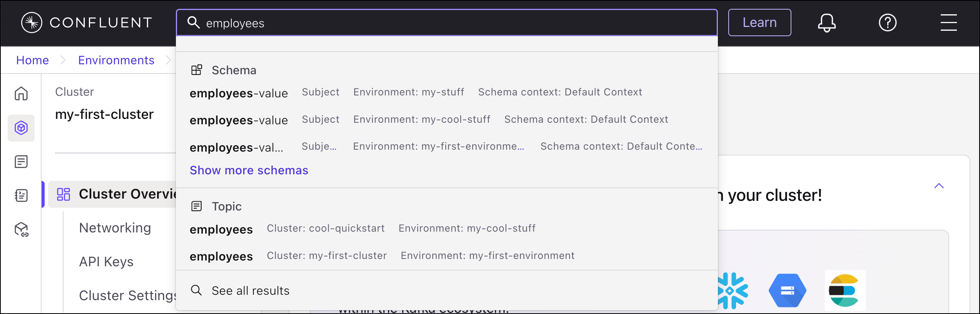The width and height of the screenshot is (980, 314).
Task: Click Show more schemas link
Action: point(249,170)
